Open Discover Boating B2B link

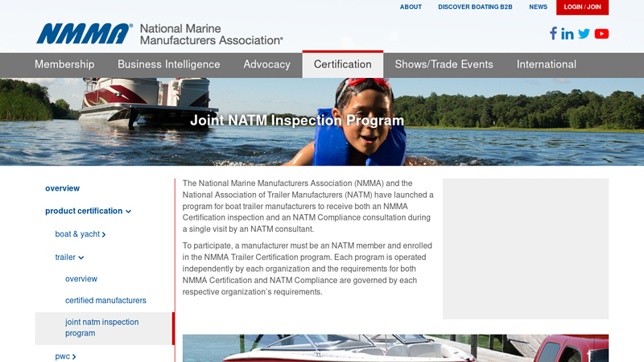475,7
